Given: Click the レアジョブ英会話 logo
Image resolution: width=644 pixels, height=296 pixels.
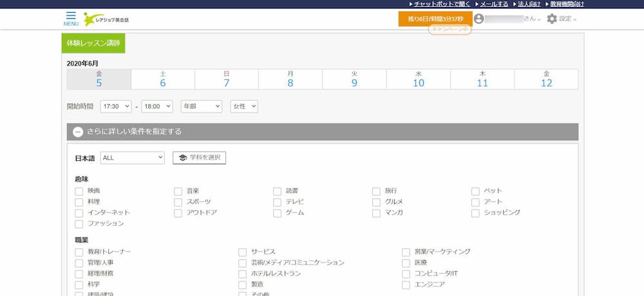Looking at the screenshot, I should (107, 20).
